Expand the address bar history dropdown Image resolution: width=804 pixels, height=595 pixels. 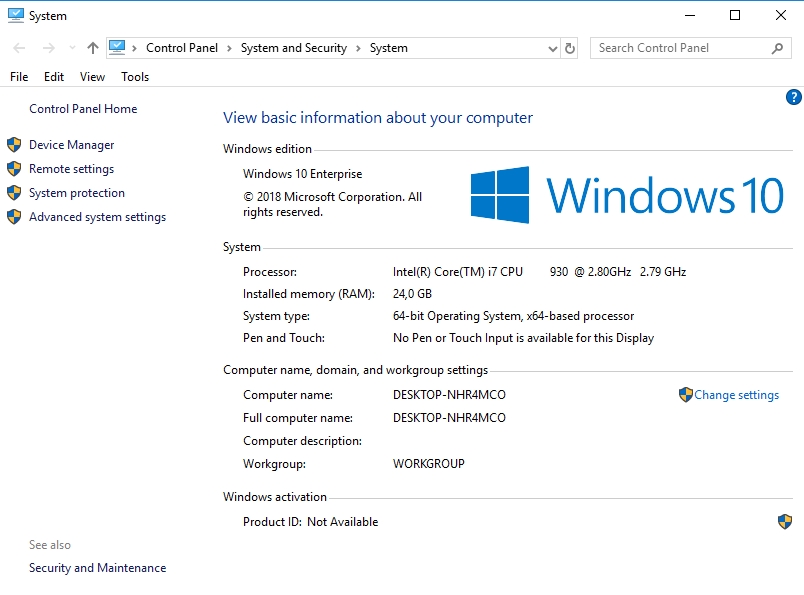click(553, 49)
